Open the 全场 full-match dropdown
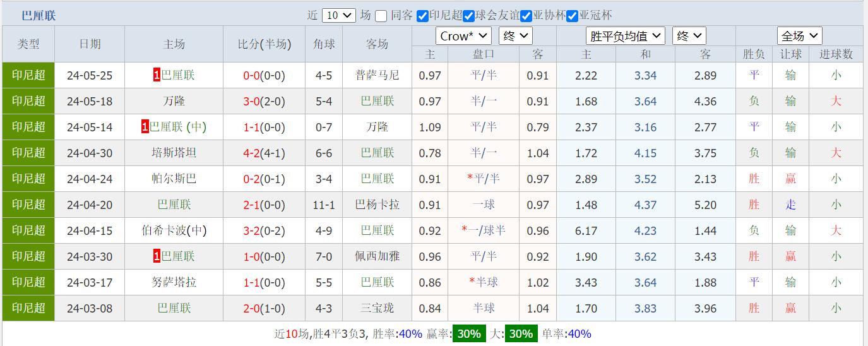The image size is (868, 346). pyautogui.click(x=799, y=36)
